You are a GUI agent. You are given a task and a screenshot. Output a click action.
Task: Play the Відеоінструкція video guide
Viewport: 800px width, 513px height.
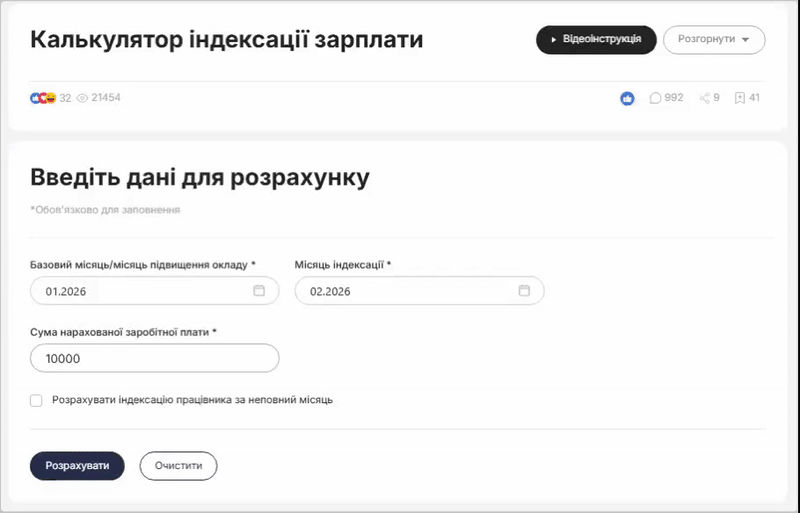pyautogui.click(x=596, y=39)
